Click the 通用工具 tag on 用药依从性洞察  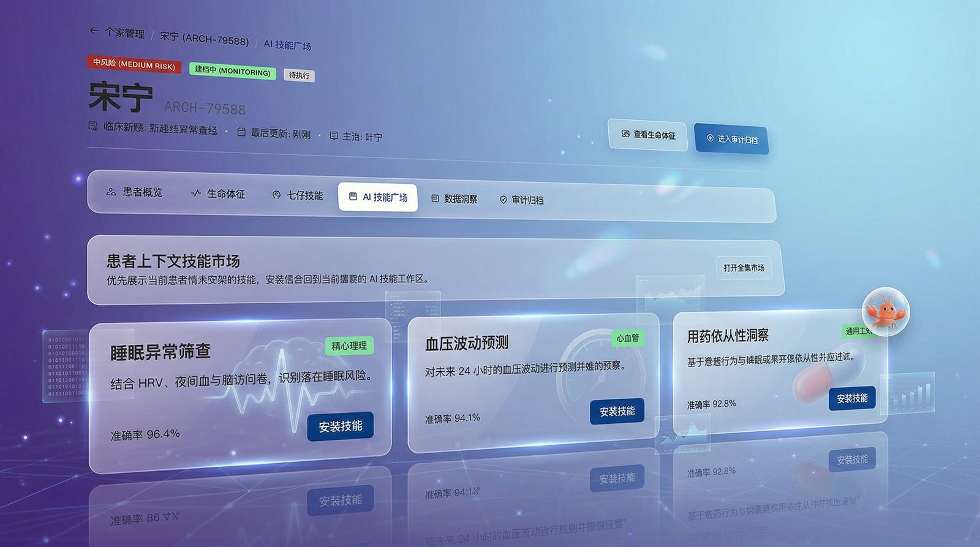858,331
